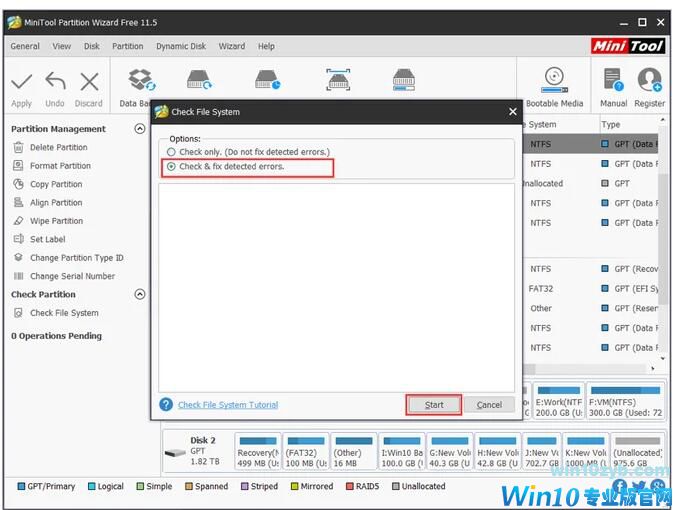Click the Cancel button

coord(489,405)
